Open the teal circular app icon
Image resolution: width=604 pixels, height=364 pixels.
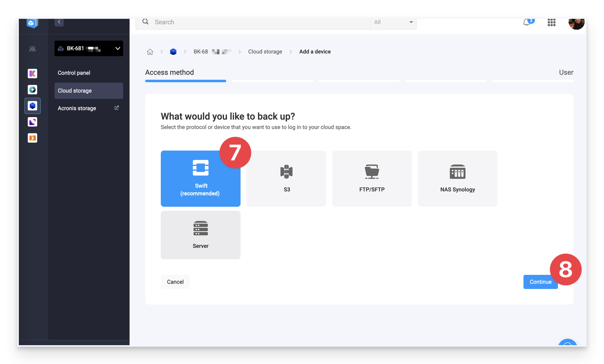tap(32, 90)
